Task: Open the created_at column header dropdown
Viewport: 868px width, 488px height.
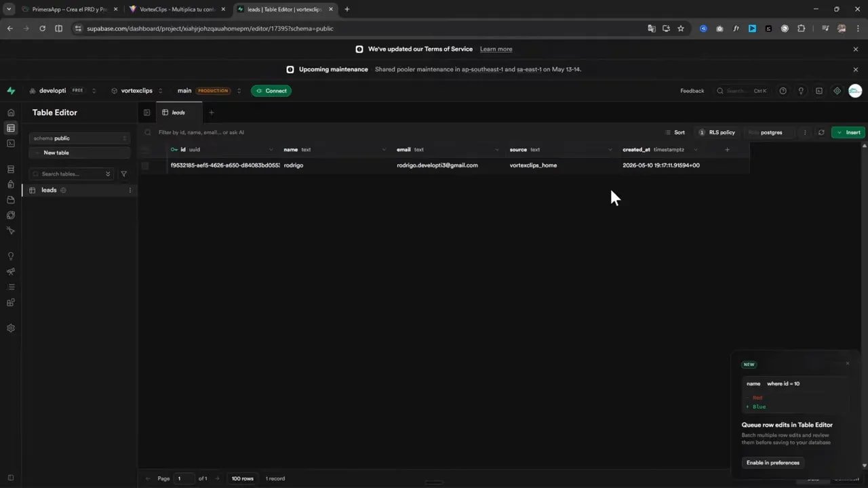Action: click(695, 150)
